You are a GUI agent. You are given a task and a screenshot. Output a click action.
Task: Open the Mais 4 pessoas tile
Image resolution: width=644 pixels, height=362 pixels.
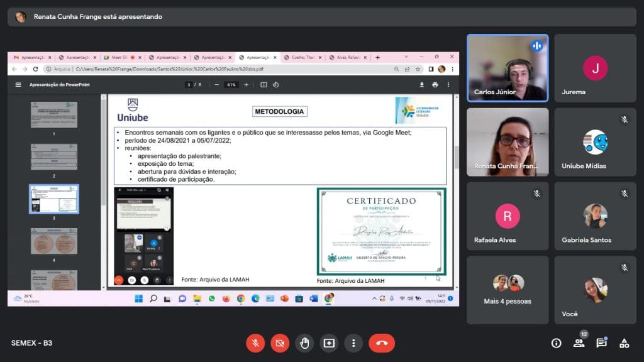click(x=508, y=290)
